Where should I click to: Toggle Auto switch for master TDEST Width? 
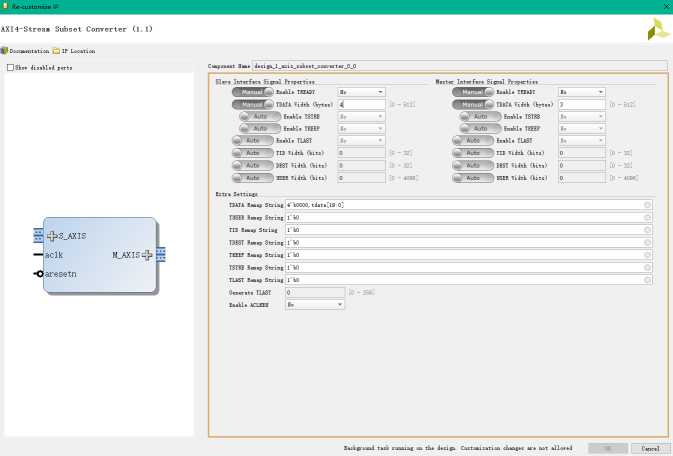point(473,165)
